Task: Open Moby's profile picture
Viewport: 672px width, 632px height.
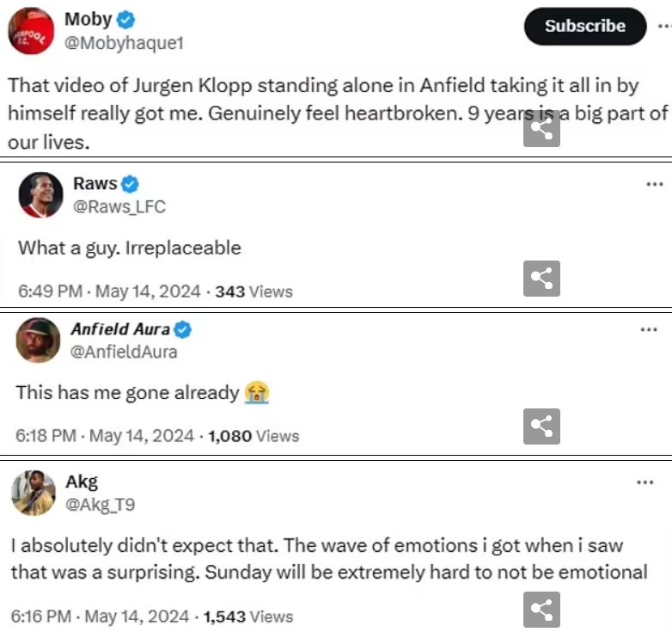Action: pos(33,33)
